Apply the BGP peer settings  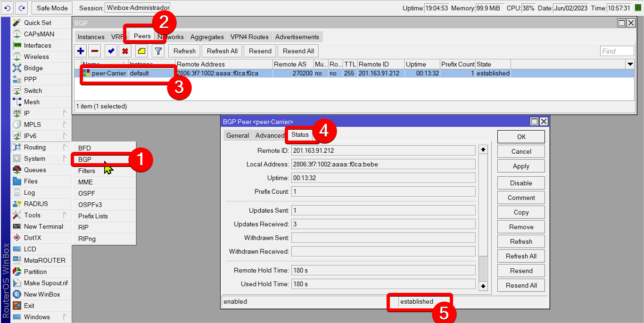pos(520,166)
